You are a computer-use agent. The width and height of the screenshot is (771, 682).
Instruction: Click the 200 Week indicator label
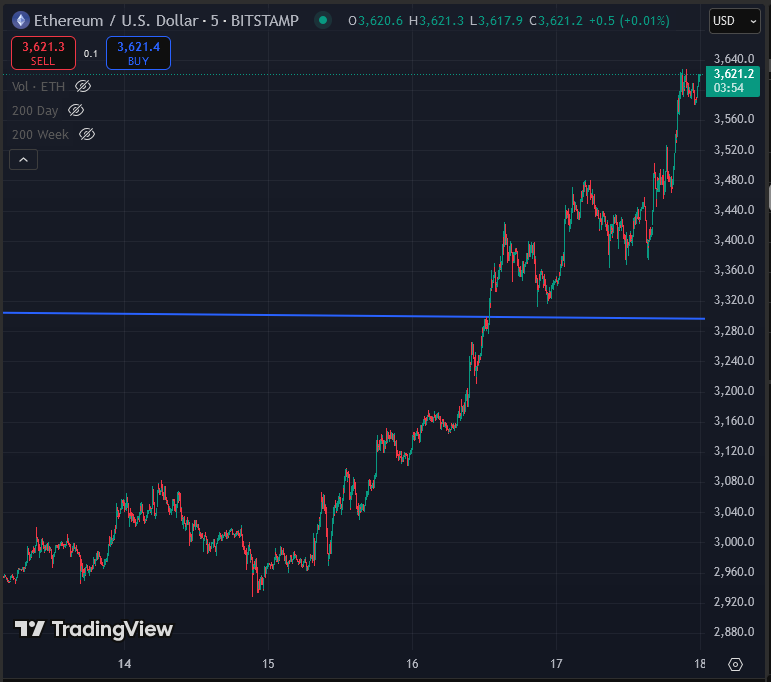click(x=40, y=134)
